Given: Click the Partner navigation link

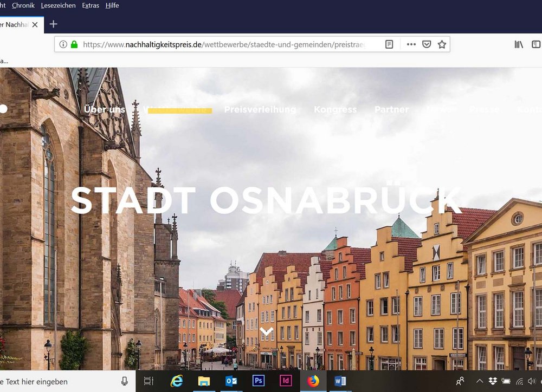Looking at the screenshot, I should pos(391,109).
